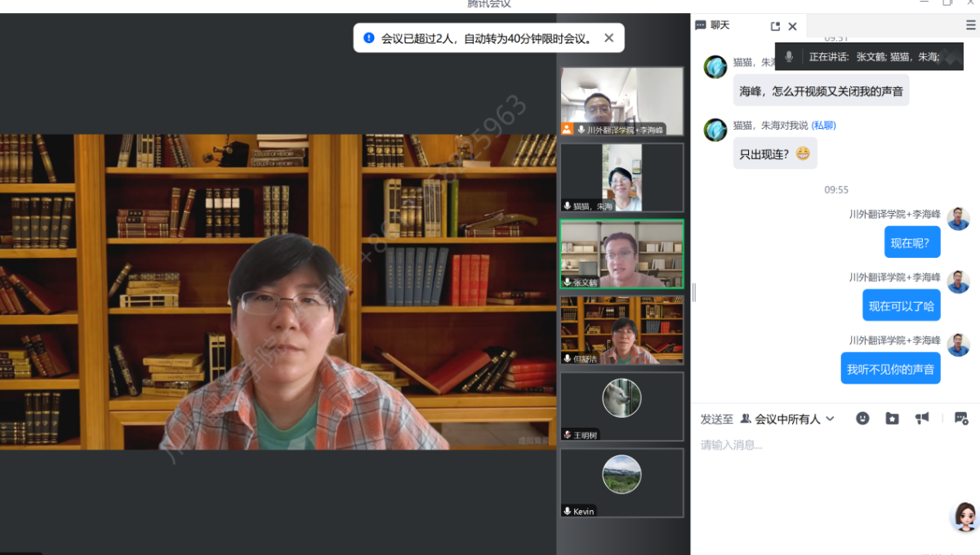The width and height of the screenshot is (980, 555).
Task: Click the starred folder icon in chat toolbar
Action: pyautogui.click(x=892, y=418)
